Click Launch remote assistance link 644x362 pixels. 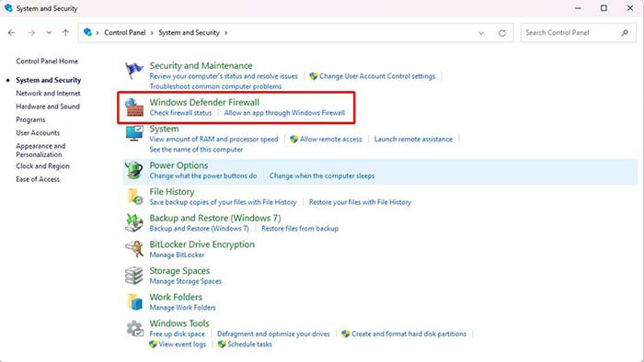pos(413,140)
